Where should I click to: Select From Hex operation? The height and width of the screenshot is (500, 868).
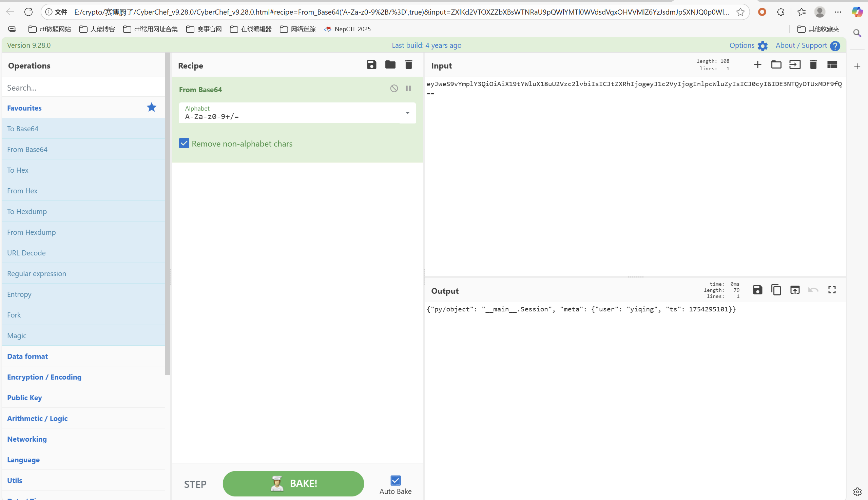(83, 191)
